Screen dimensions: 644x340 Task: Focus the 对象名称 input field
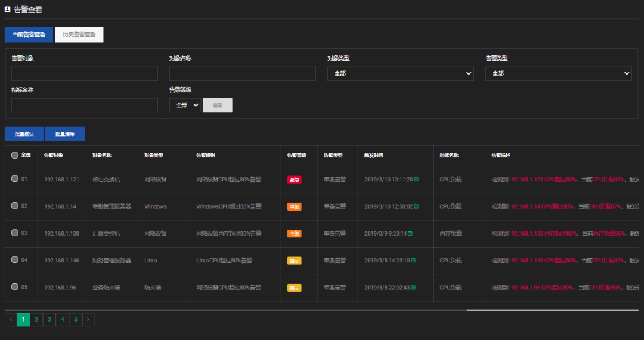(x=242, y=73)
